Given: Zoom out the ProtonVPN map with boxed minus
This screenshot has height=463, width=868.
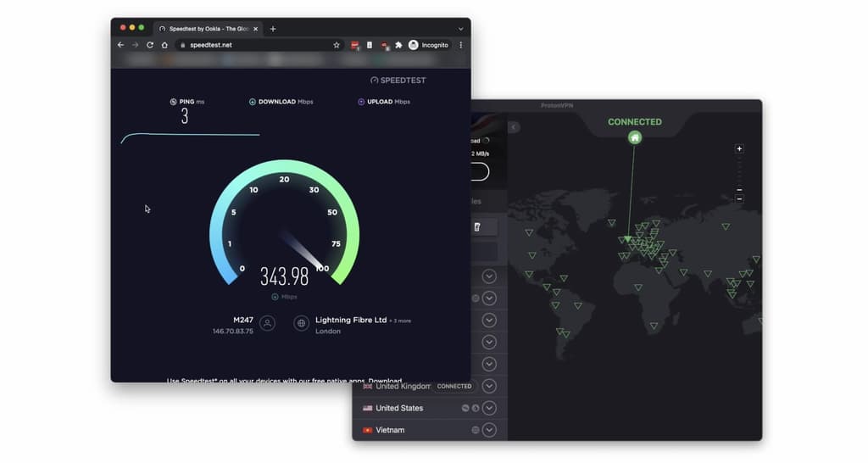Looking at the screenshot, I should coord(739,198).
